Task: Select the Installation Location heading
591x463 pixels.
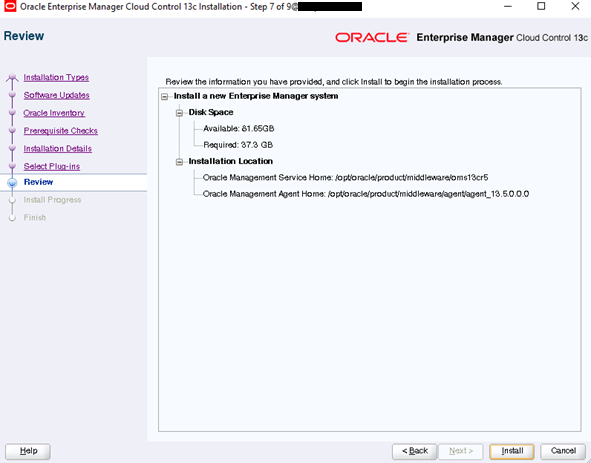Action: coord(231,161)
